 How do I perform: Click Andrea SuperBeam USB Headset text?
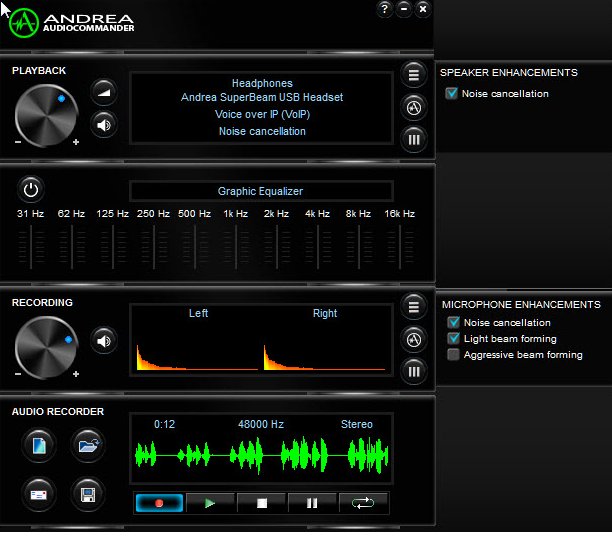point(262,97)
